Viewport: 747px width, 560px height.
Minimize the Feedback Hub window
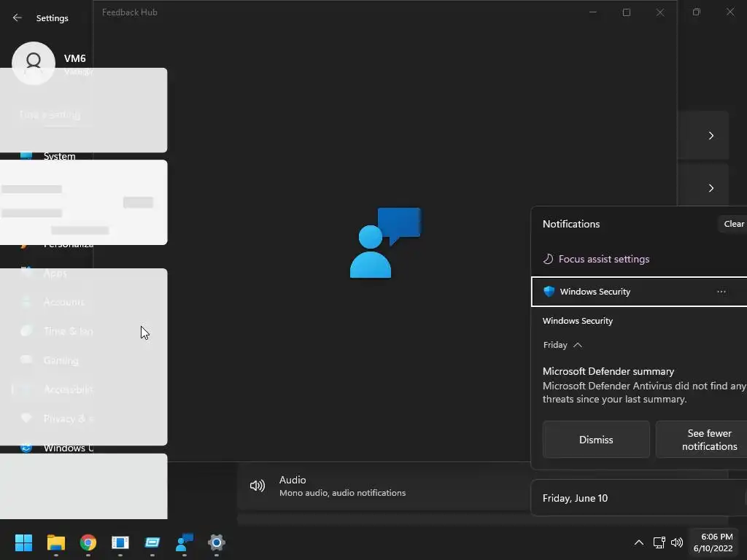click(x=593, y=12)
